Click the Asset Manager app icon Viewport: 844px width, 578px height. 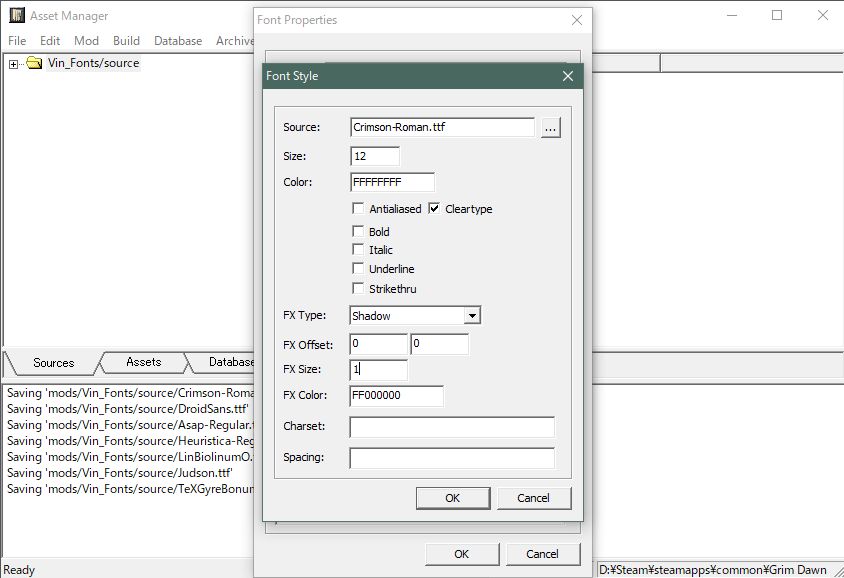coord(17,16)
